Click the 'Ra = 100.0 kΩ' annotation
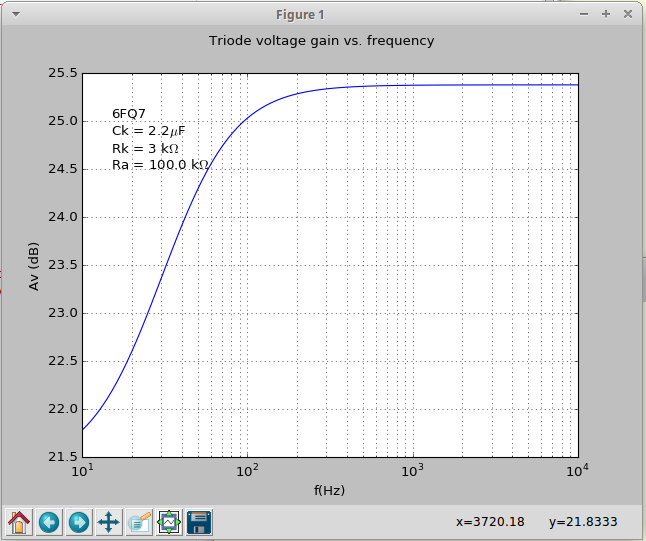Screen dimensions: 646x541 160,165
